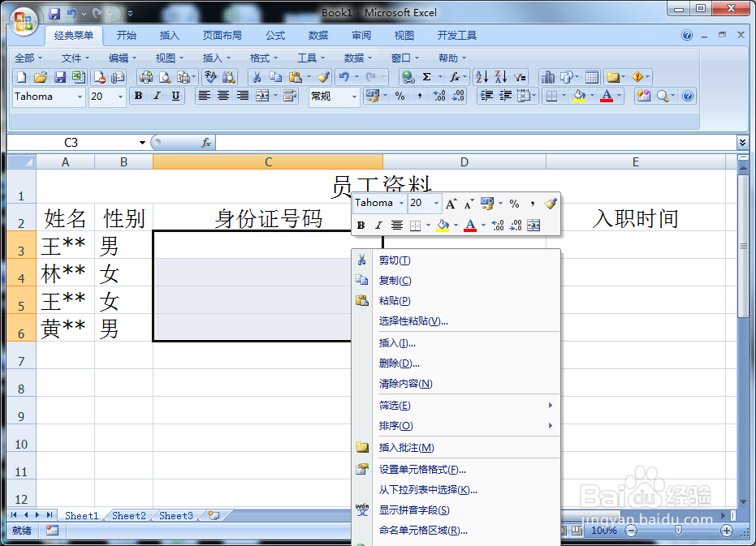Screen dimensions: 756x546
Task: Toggle underline formatting on the toolbar
Action: pos(176,96)
